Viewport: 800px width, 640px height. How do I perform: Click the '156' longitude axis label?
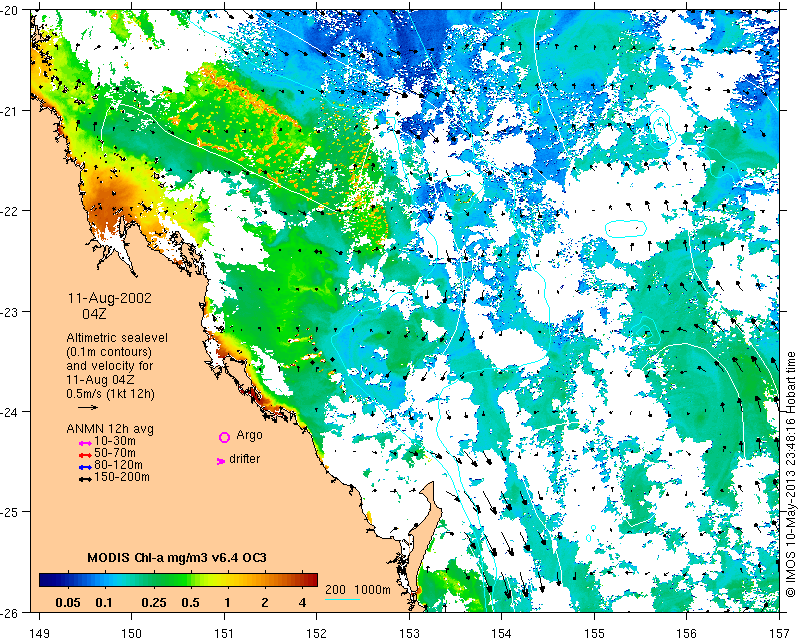(687, 633)
